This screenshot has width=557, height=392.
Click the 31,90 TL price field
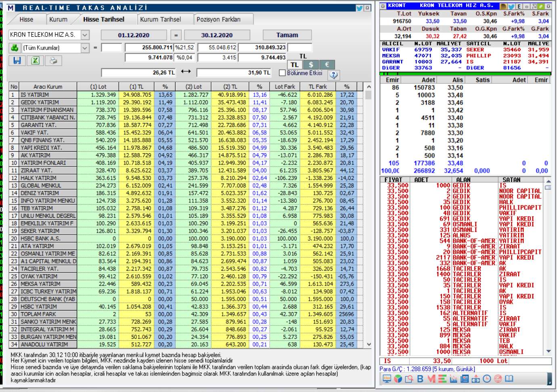(235, 73)
